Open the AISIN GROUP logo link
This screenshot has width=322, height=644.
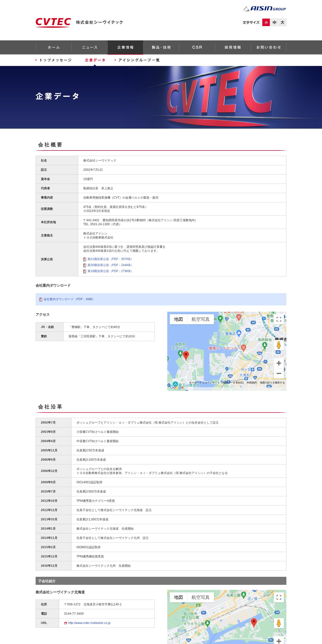coord(264,9)
